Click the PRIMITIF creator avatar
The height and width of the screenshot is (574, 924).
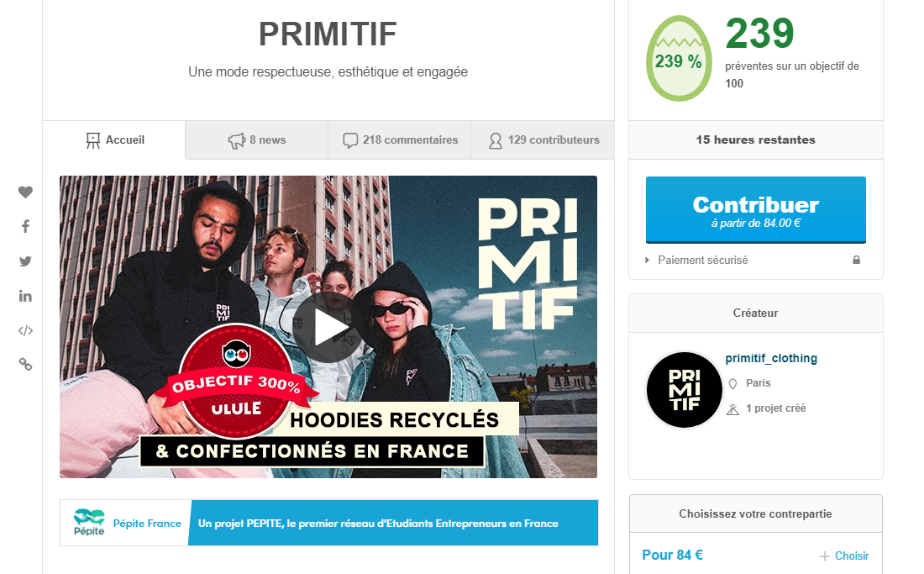tap(684, 390)
